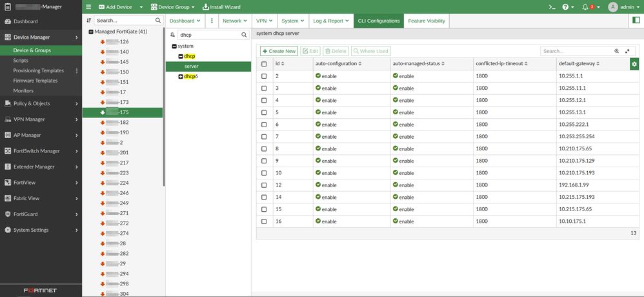
Task: Launch the Install Wizard
Action: [222, 7]
